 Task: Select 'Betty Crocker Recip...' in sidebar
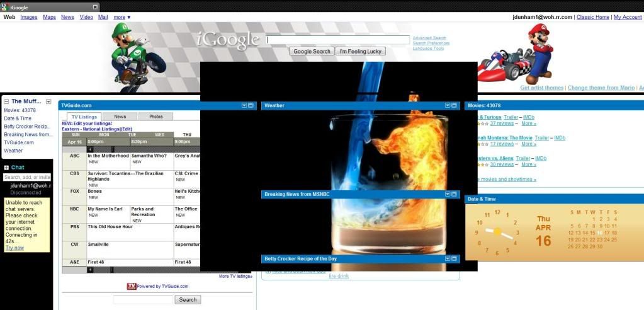[x=27, y=126]
